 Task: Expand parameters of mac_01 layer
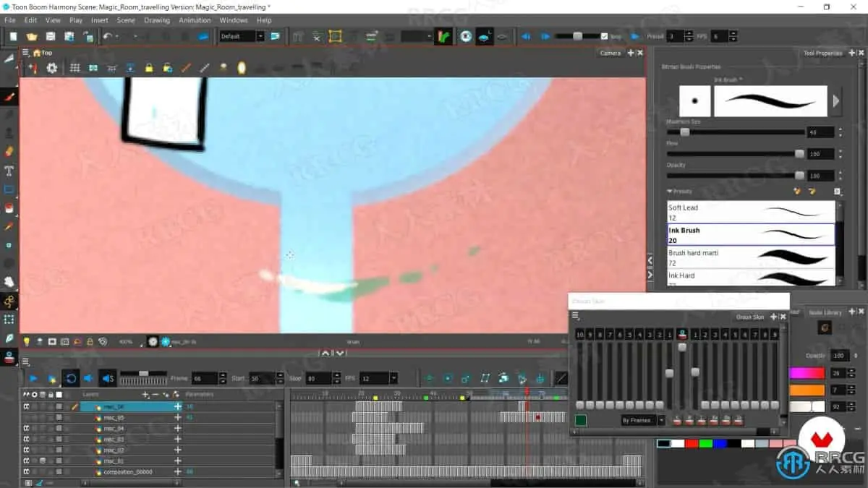tap(177, 461)
